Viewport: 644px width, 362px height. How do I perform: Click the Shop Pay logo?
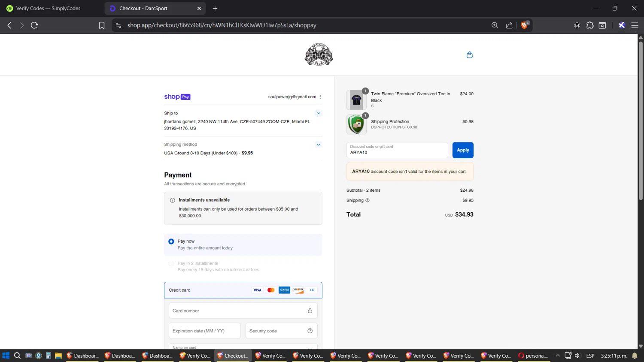[177, 97]
